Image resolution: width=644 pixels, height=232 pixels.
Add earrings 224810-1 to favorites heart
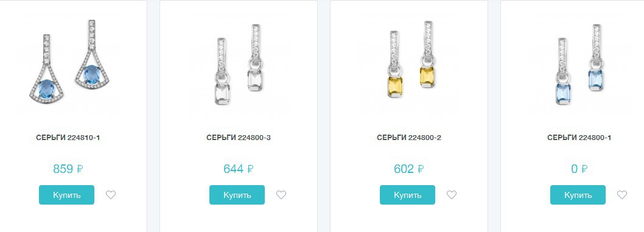(x=111, y=195)
